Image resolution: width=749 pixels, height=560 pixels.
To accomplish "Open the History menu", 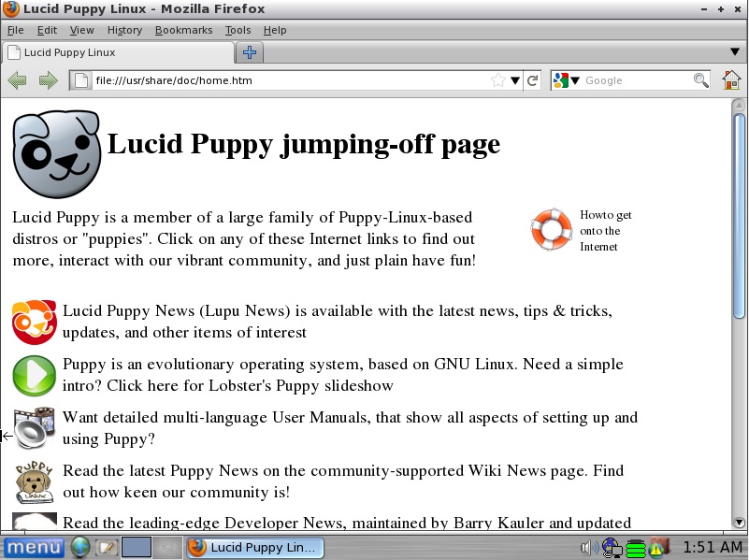I will [124, 30].
